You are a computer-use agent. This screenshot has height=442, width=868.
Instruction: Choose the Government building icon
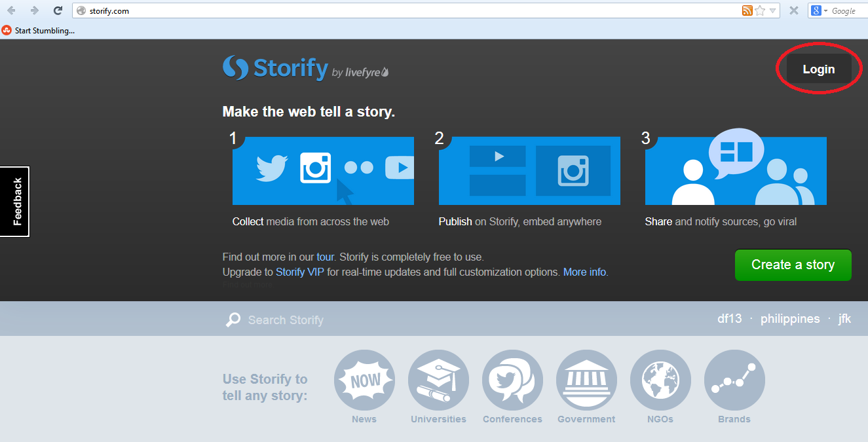click(x=586, y=380)
